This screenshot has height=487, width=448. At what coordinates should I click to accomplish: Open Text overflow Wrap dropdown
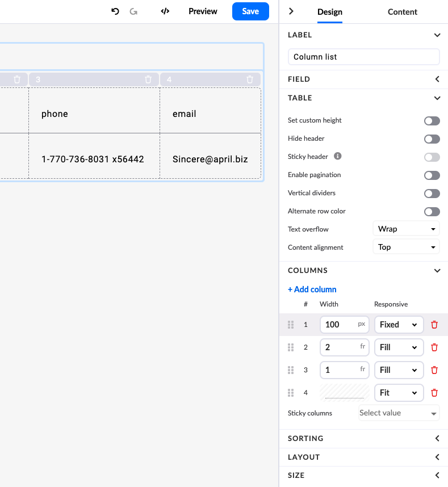pos(406,229)
